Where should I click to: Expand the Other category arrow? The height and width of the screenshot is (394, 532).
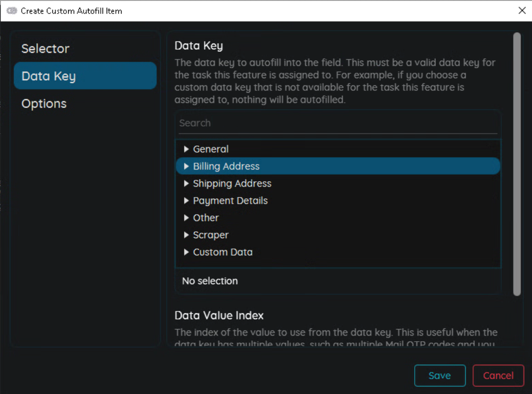coord(186,218)
